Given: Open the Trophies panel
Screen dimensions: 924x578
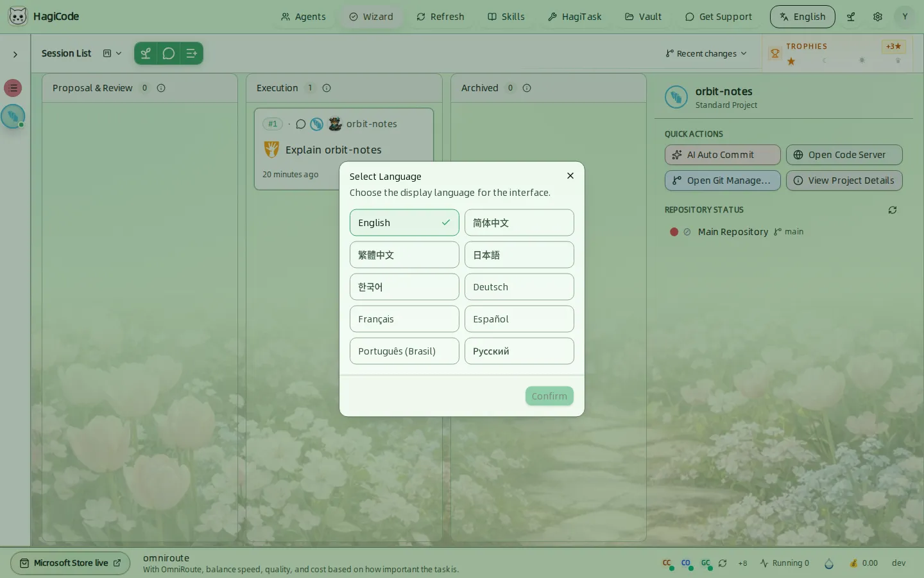Looking at the screenshot, I should tap(837, 53).
